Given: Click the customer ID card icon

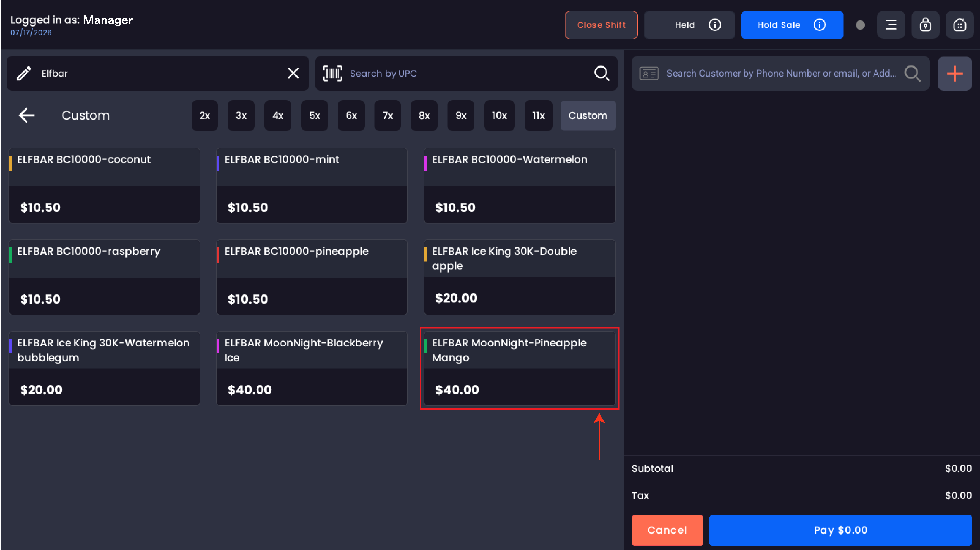Looking at the screenshot, I should pyautogui.click(x=649, y=73).
